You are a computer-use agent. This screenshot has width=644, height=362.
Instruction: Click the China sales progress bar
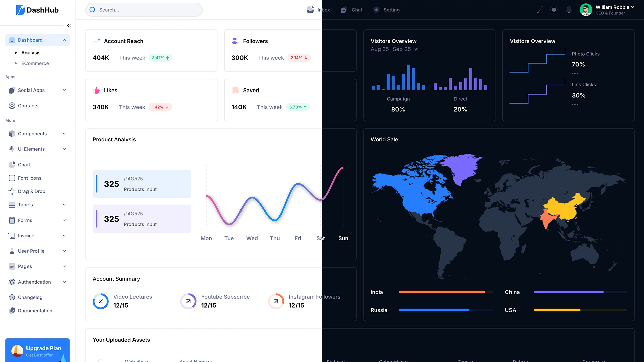click(580, 292)
